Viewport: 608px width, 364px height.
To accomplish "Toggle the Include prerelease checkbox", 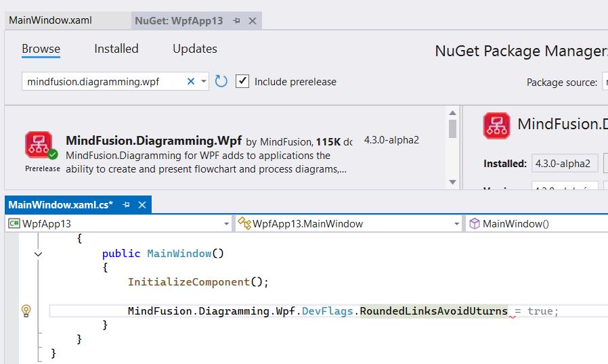I will point(242,82).
